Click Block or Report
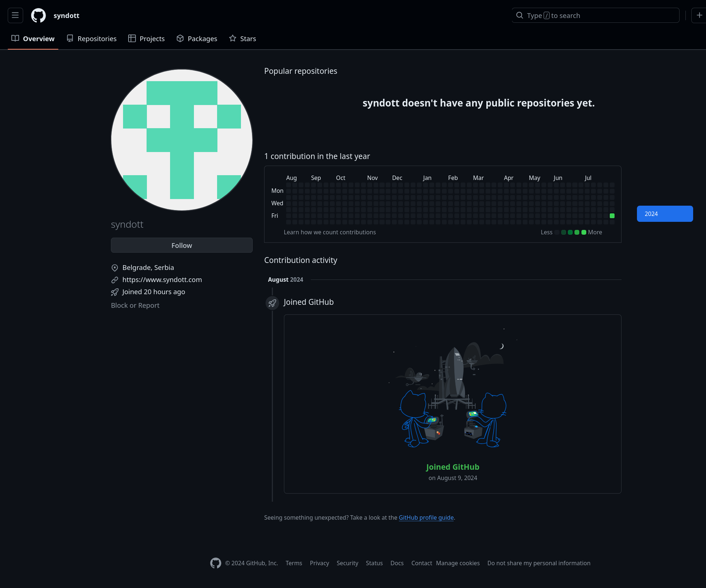This screenshot has width=706, height=588. pyautogui.click(x=135, y=305)
